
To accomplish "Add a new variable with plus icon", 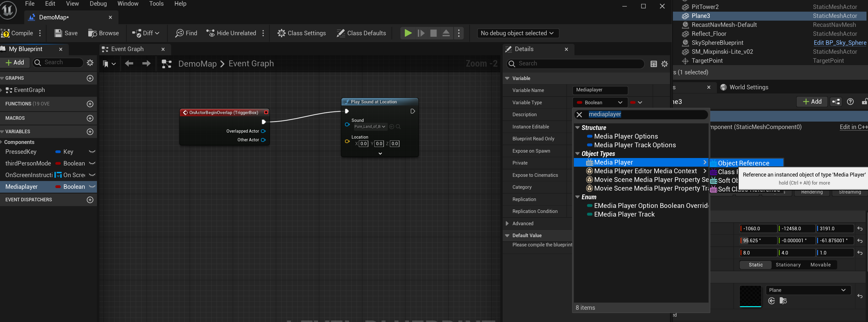I will click(90, 131).
